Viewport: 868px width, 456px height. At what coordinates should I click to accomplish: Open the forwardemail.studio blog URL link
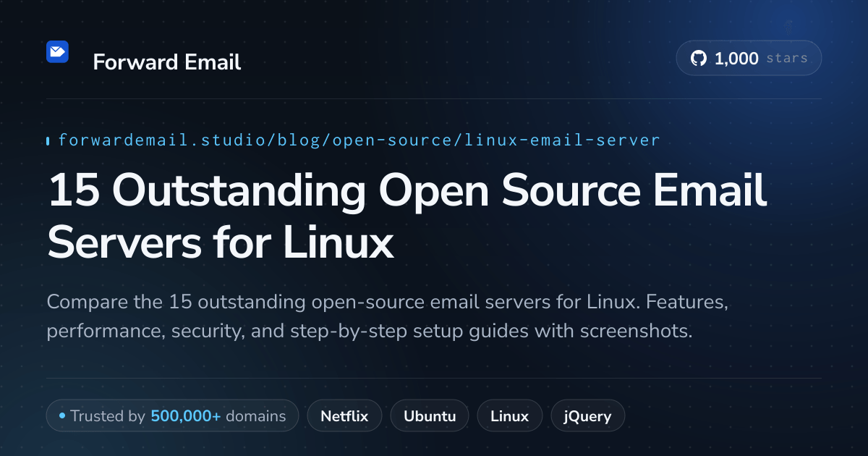point(359,140)
